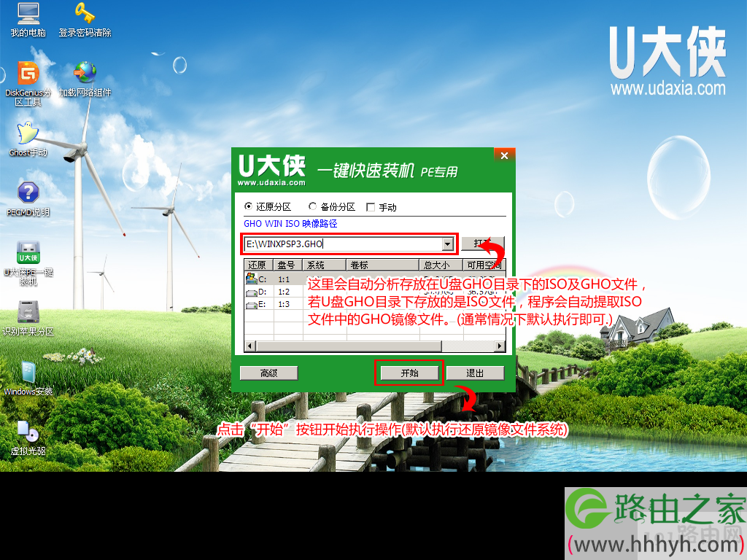Click the 开始 button
The height and width of the screenshot is (560, 747).
click(x=409, y=373)
